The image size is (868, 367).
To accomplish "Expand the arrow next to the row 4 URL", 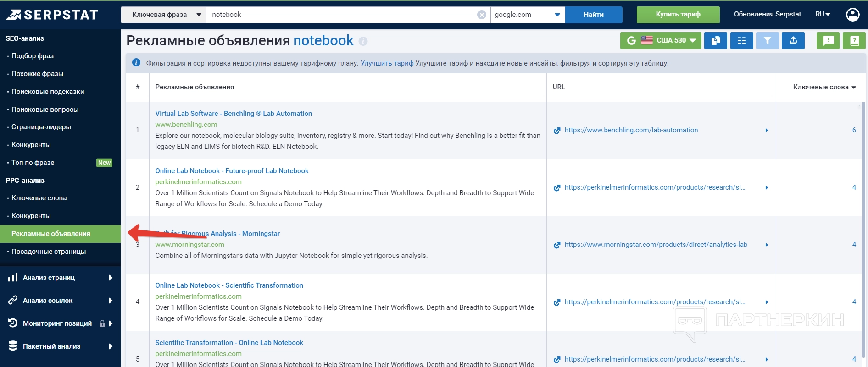I will (767, 302).
